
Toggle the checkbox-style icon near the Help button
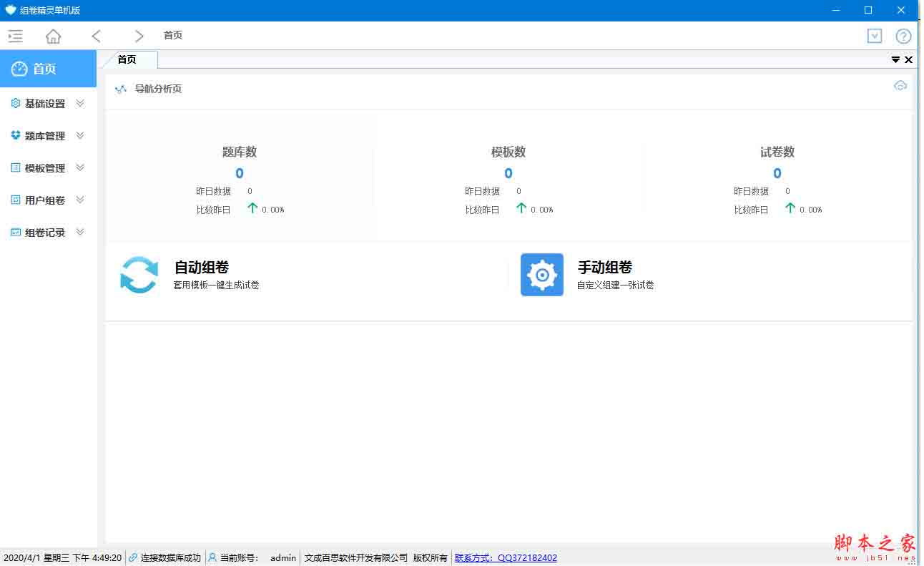click(x=875, y=36)
